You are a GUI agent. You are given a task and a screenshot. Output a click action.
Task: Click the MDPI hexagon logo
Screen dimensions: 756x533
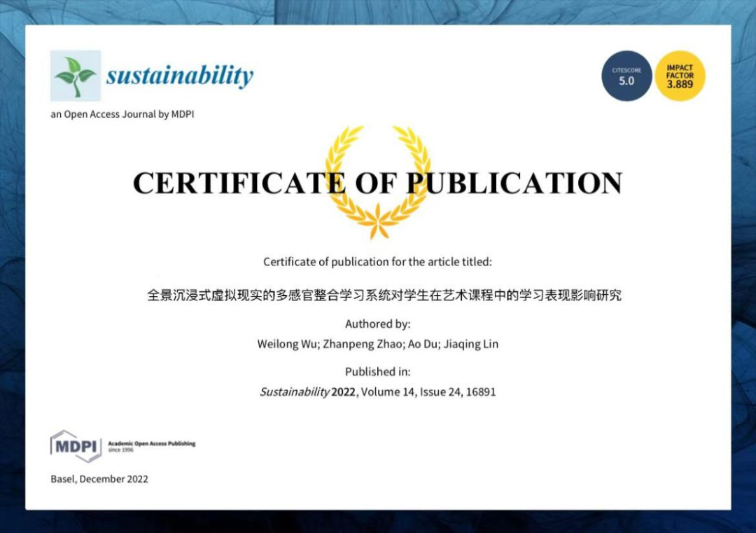(x=76, y=445)
